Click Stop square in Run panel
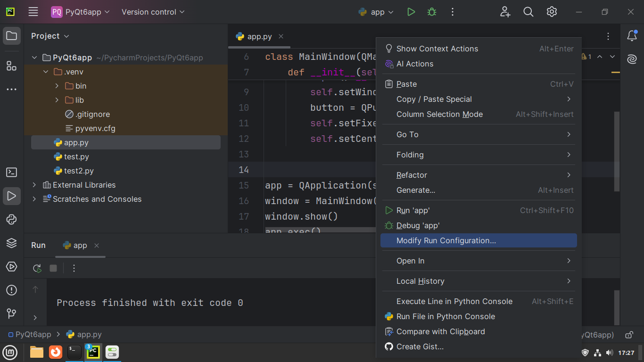The height and width of the screenshot is (362, 644). click(x=53, y=268)
